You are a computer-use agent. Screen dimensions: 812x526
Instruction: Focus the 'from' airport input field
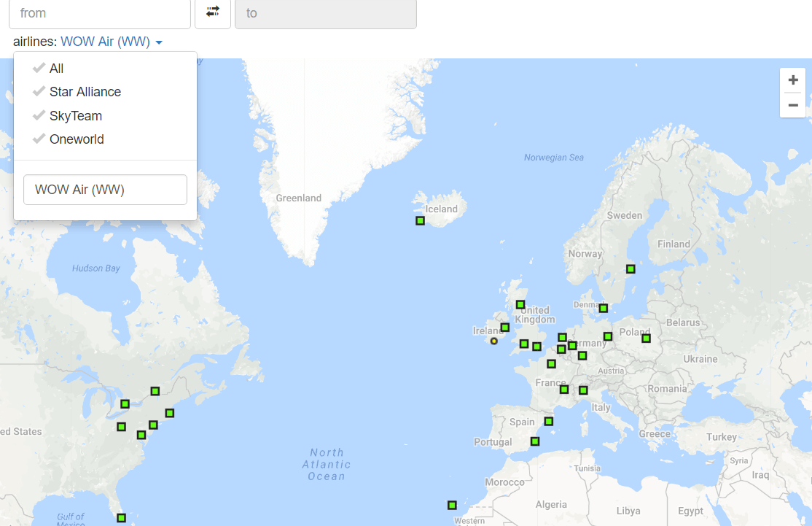[100, 13]
